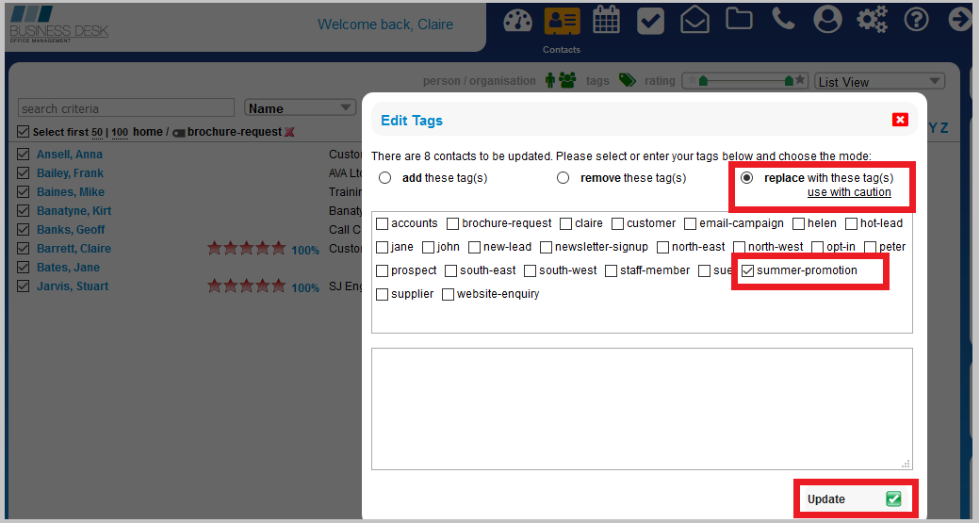
Task: Tick the brochure-request tag checkbox
Action: [453, 223]
